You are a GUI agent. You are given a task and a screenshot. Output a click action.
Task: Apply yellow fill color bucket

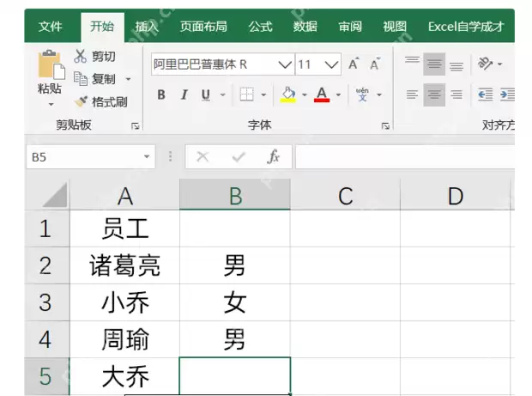(288, 94)
